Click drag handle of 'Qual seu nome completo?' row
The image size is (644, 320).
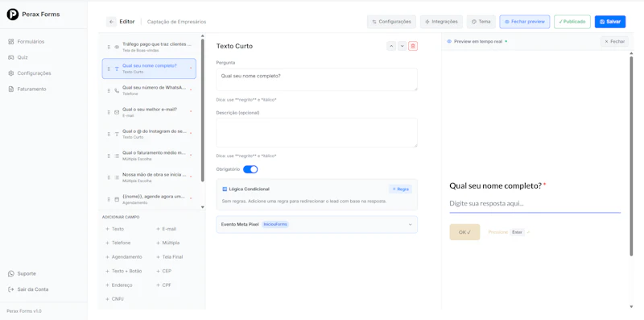[109, 69]
